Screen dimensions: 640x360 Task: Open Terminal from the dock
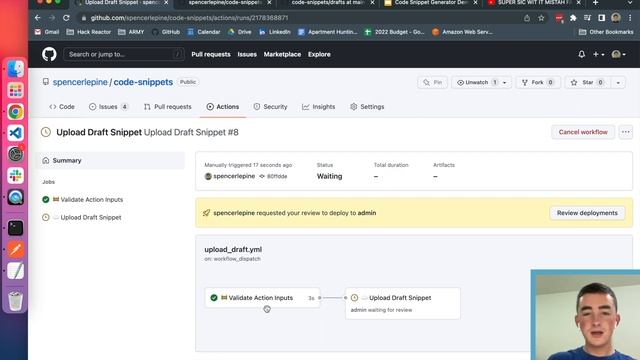[x=16, y=228]
